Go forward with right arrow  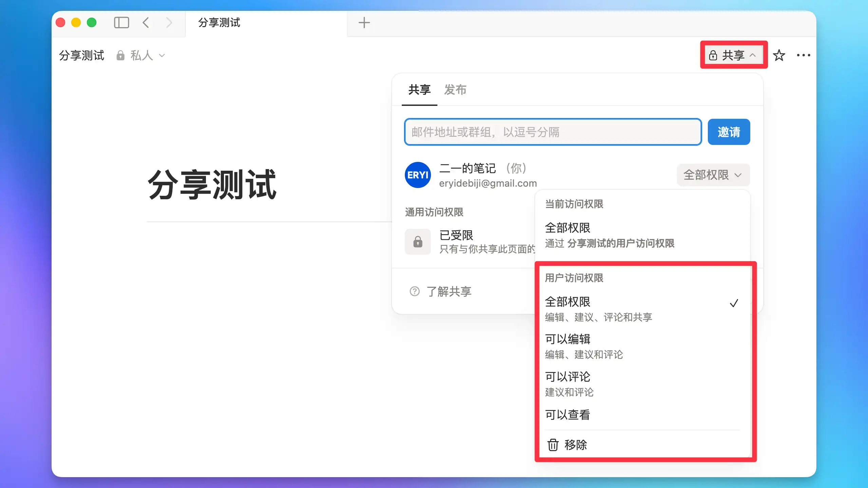coord(169,23)
